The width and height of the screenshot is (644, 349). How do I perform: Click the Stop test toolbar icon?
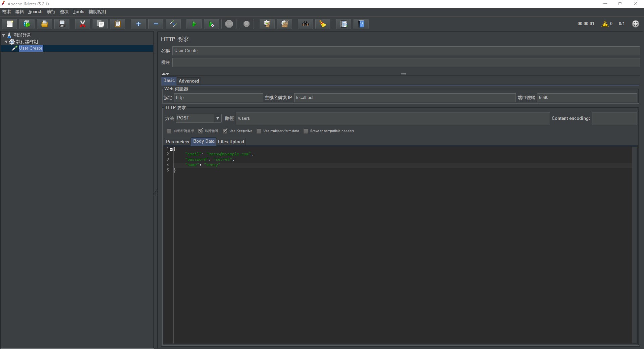(229, 24)
